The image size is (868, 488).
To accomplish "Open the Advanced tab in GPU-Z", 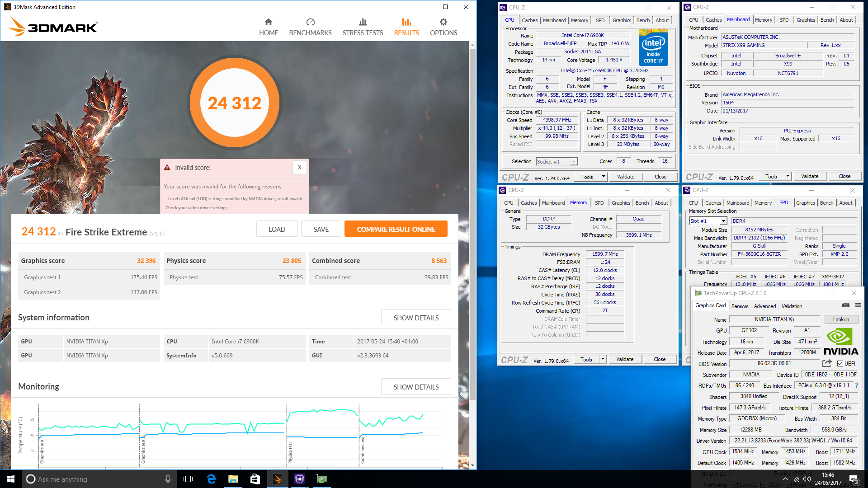I will pos(764,306).
